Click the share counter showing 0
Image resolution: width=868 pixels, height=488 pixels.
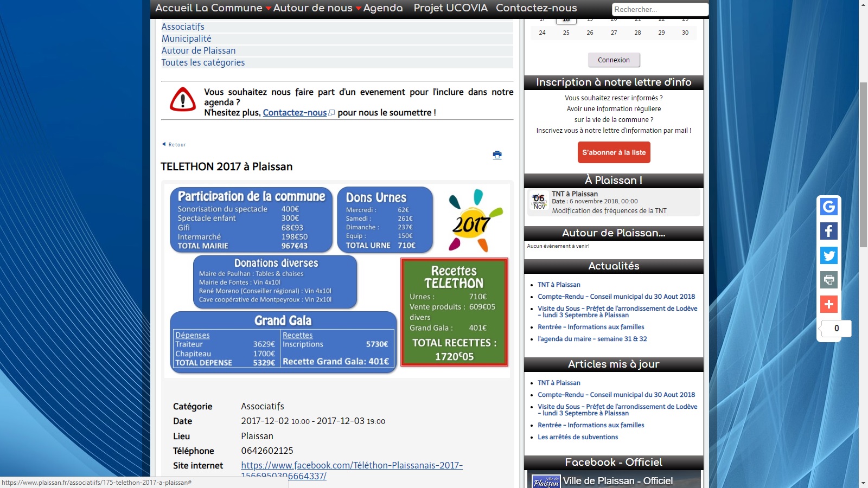pyautogui.click(x=836, y=328)
